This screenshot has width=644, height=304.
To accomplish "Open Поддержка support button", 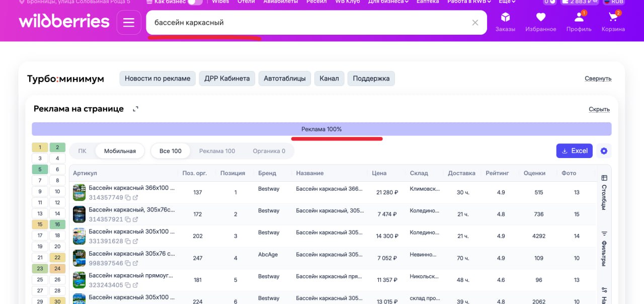I will click(371, 79).
